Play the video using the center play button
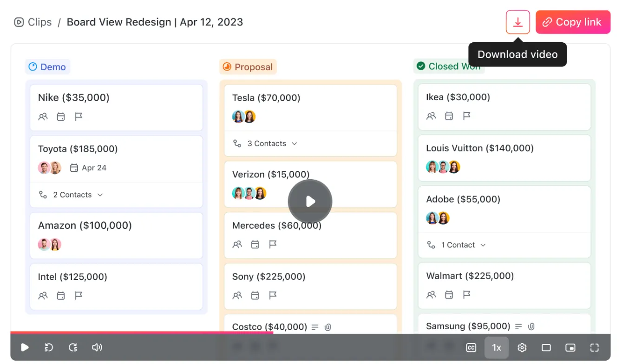Viewport: 622px width, 364px height. pyautogui.click(x=310, y=201)
